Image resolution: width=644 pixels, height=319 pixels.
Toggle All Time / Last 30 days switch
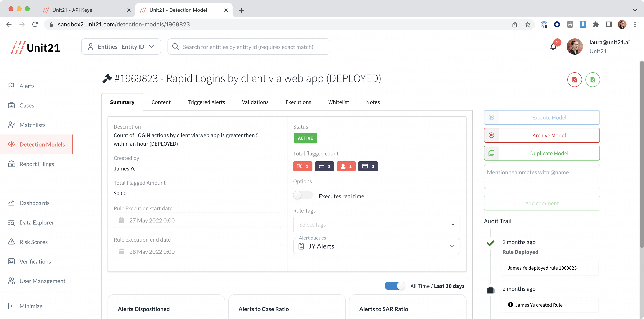pyautogui.click(x=395, y=286)
